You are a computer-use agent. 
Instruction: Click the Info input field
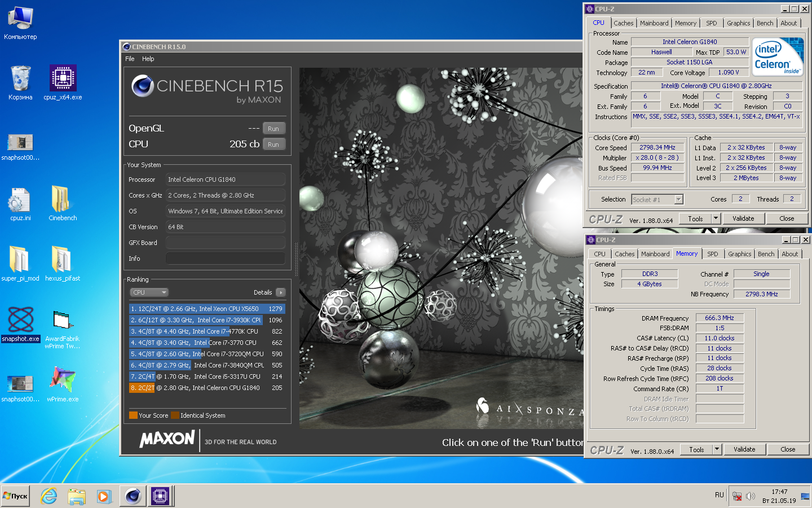[x=226, y=259]
